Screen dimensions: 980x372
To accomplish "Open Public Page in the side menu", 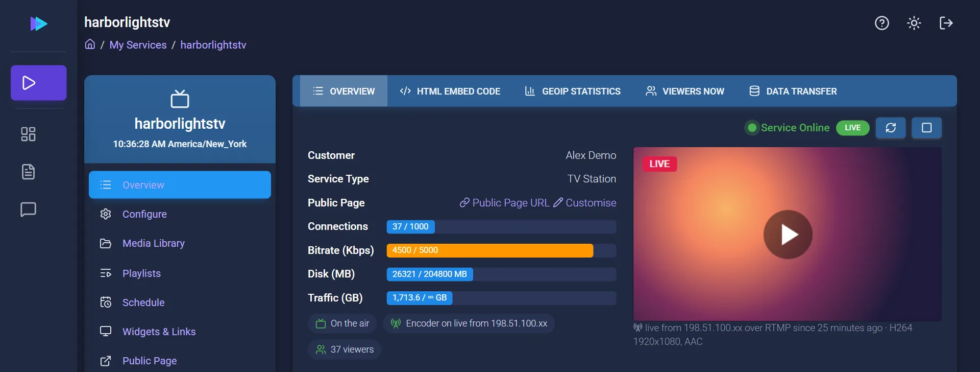I will click(x=180, y=361).
